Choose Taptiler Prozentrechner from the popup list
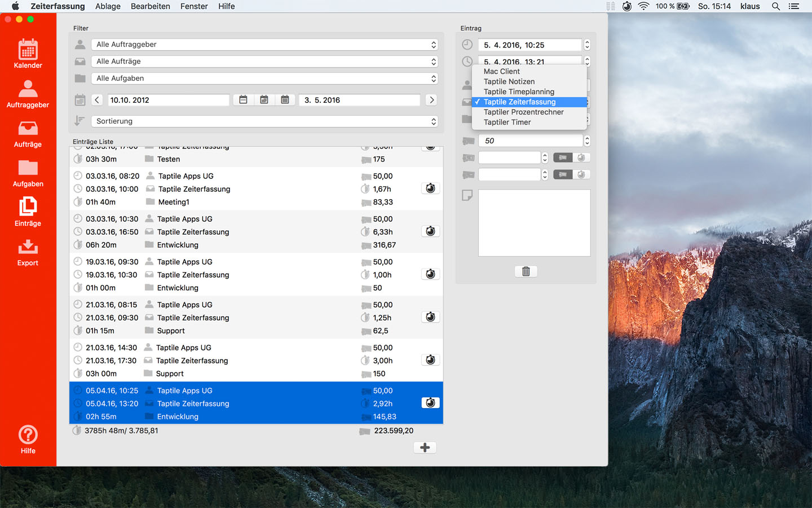 coord(529,112)
